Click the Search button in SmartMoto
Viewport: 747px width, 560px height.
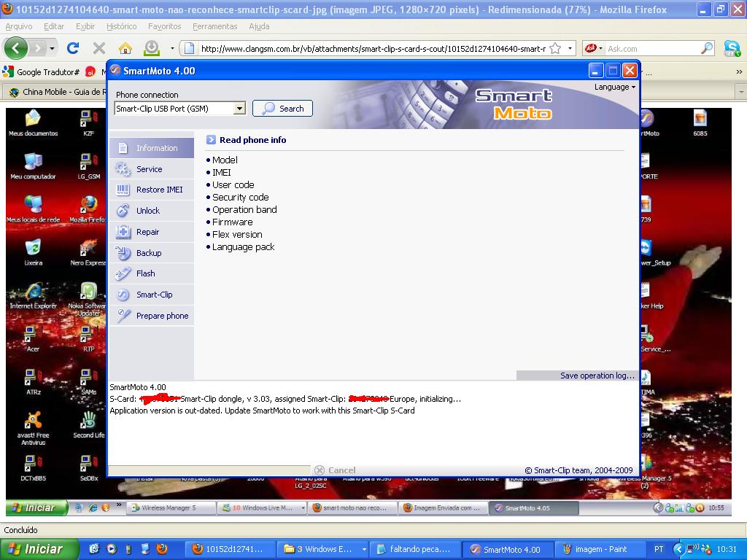(282, 109)
